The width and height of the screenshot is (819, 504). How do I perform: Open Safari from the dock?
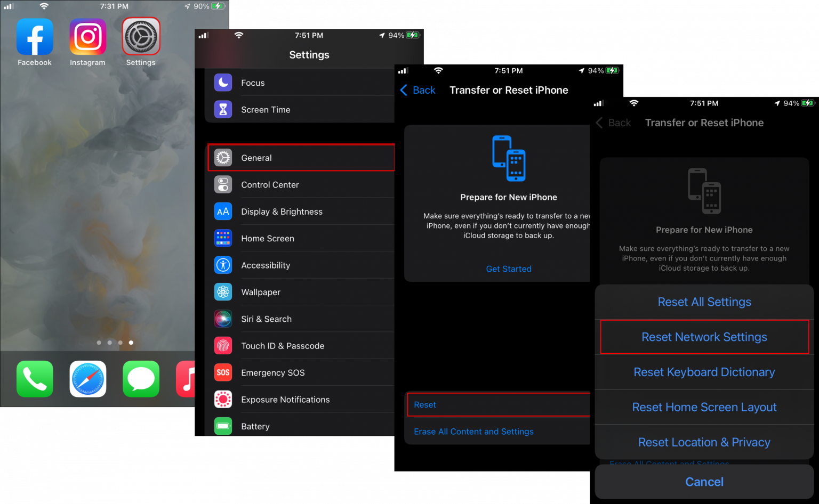pos(87,379)
